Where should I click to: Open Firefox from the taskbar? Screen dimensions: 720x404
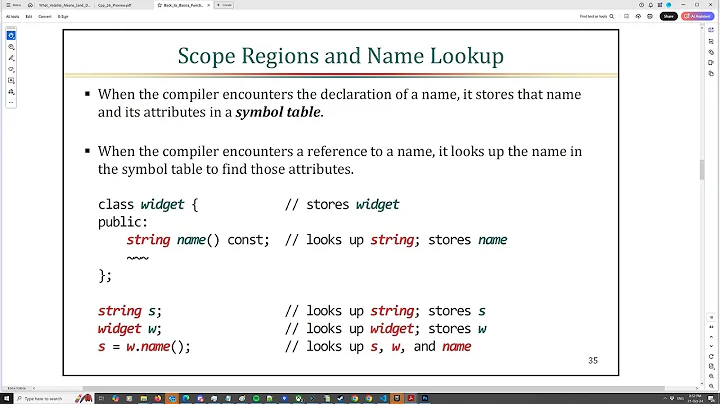158,398
